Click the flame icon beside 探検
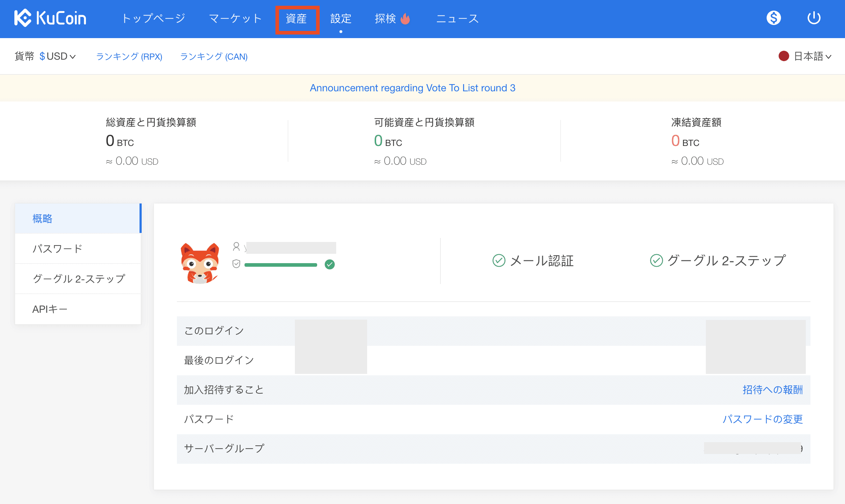This screenshot has height=504, width=845. pyautogui.click(x=405, y=18)
